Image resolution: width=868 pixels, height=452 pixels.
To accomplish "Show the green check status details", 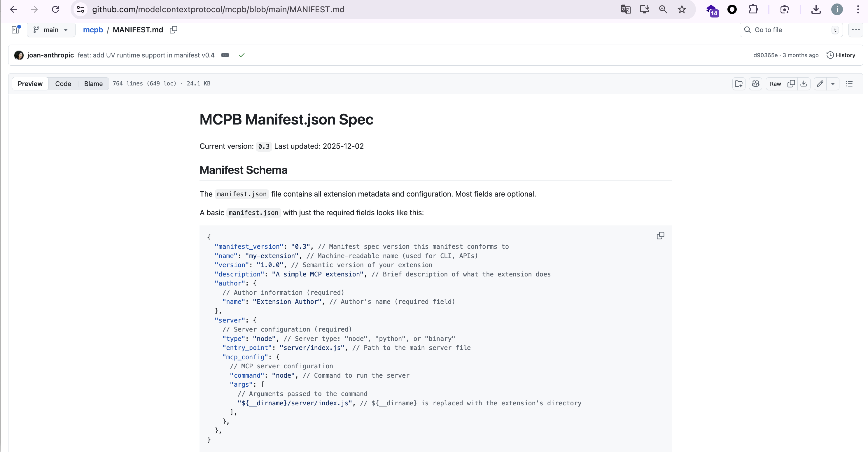I will point(241,55).
